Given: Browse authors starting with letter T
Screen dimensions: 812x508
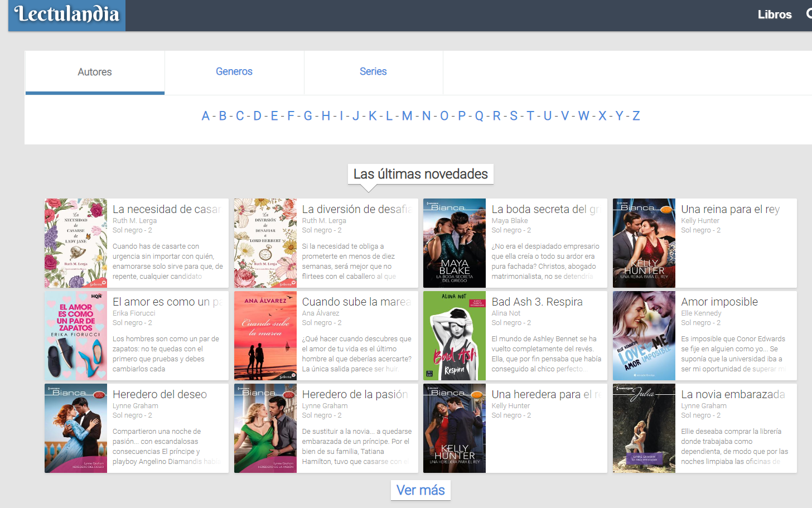Looking at the screenshot, I should click(530, 116).
